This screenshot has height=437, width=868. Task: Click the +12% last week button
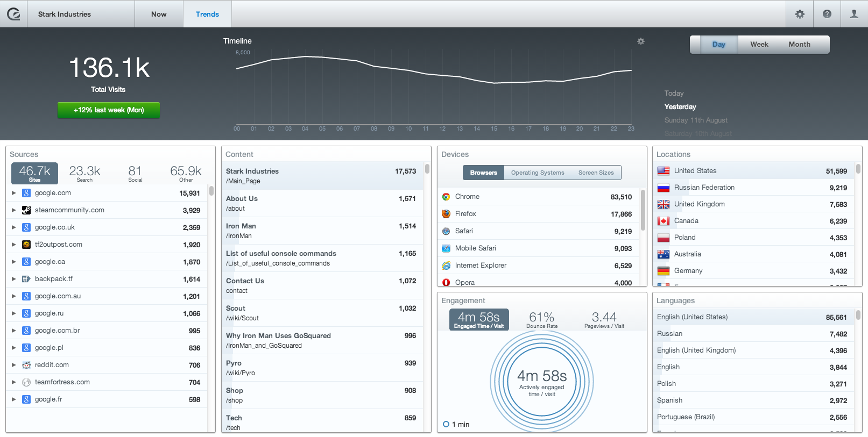pos(109,110)
